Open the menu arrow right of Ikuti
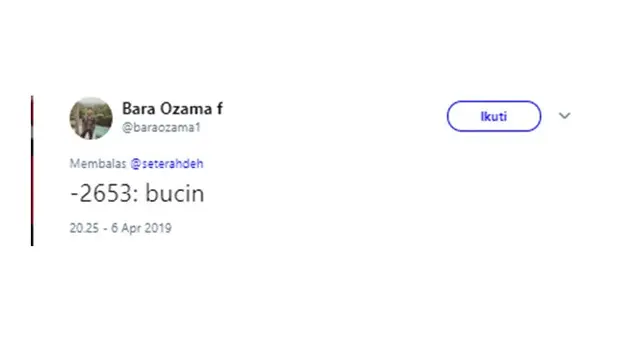Screen dimensions: 640x360 [564, 116]
